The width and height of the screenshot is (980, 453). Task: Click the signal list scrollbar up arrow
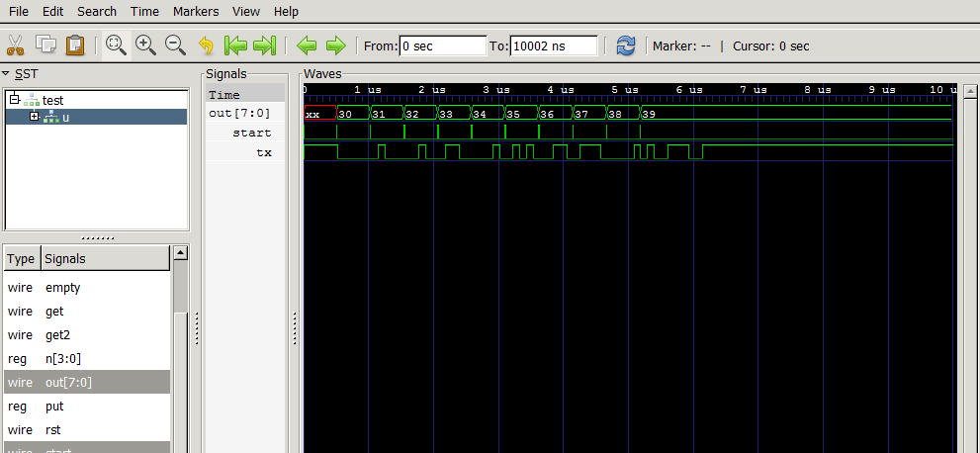coord(180,252)
